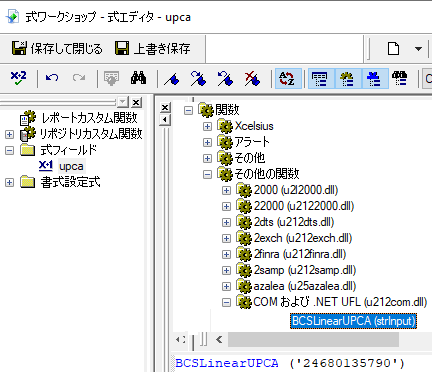Expand the 2exch (u212exch.dll) node
Viewport: 432px width, 372px height.
tap(226, 238)
